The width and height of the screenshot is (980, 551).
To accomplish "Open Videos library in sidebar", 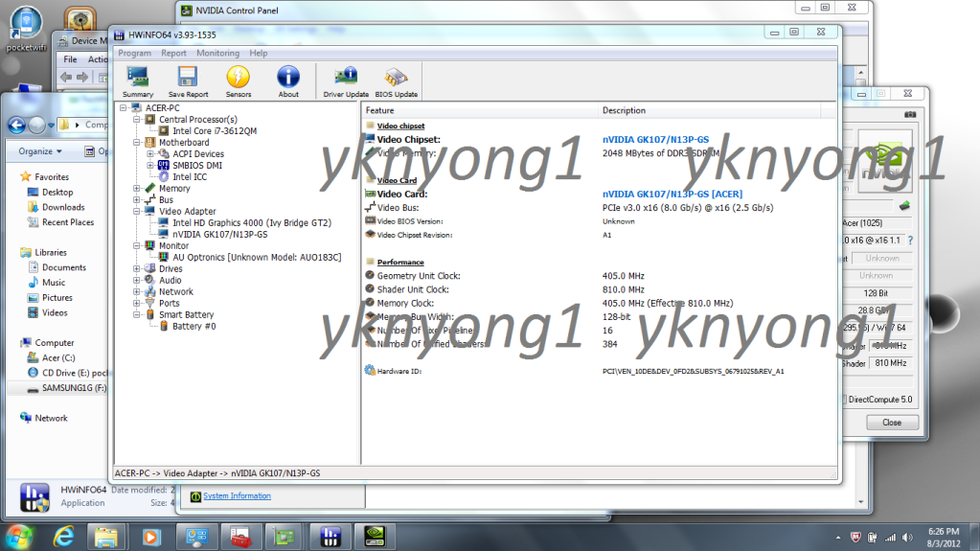I will (x=55, y=312).
